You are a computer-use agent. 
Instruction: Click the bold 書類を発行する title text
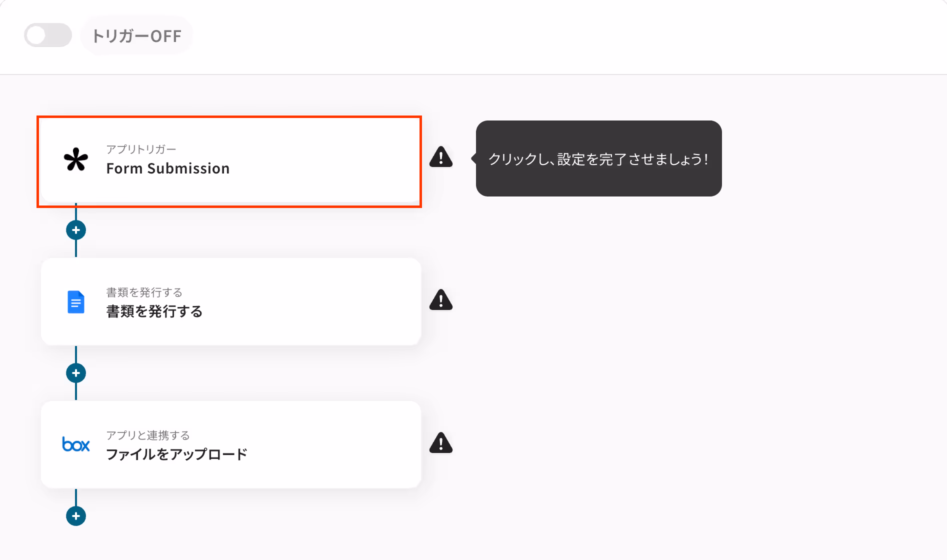tap(154, 311)
